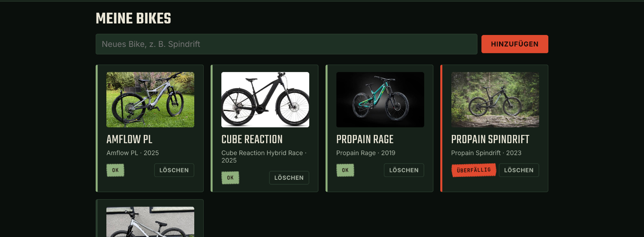Screen dimensions: 644x237
Task: Click the 'Cube Reaction Hybrid Race · 2025' subtitle
Action: pos(264,157)
